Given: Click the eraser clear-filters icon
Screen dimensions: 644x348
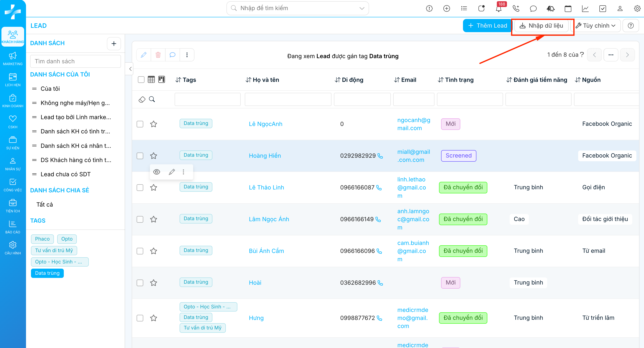Looking at the screenshot, I should [142, 99].
